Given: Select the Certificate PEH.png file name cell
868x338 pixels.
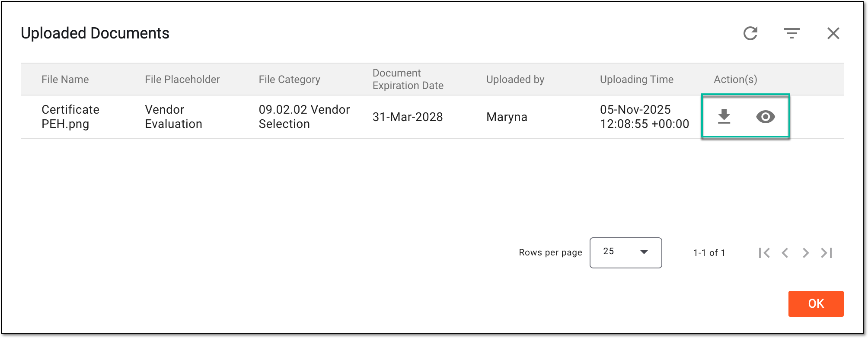Looking at the screenshot, I should point(70,117).
